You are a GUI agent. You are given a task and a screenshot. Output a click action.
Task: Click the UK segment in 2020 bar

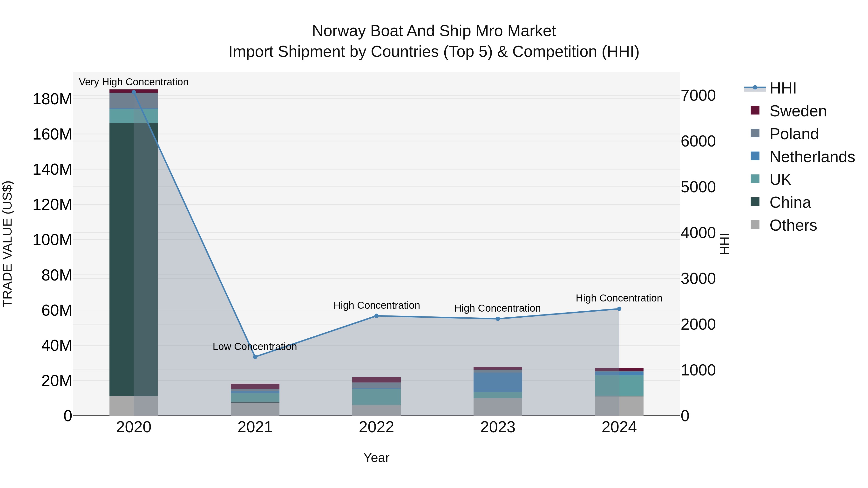(x=134, y=116)
